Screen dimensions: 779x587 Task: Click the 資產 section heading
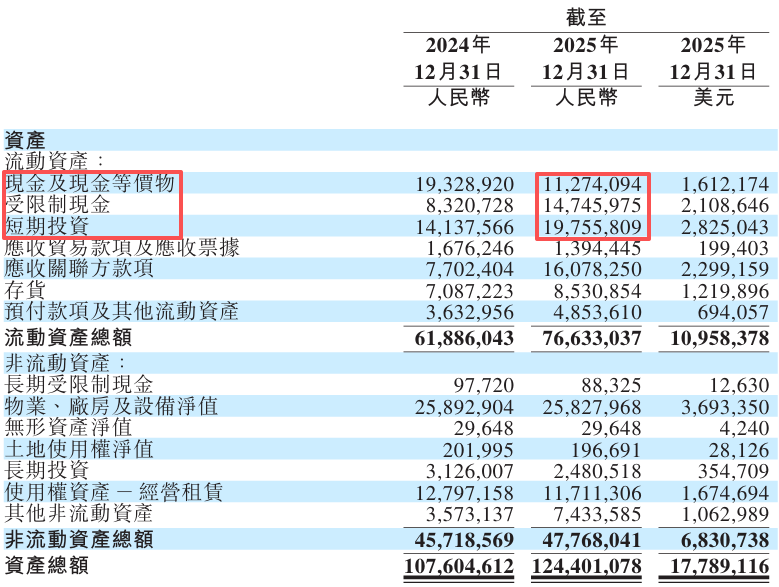(x=25, y=139)
